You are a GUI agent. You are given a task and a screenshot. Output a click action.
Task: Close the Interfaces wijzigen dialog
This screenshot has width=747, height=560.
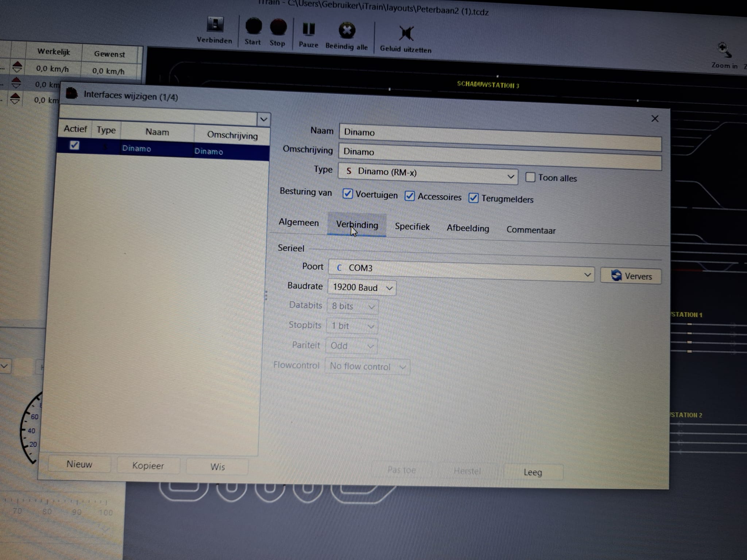tap(655, 118)
